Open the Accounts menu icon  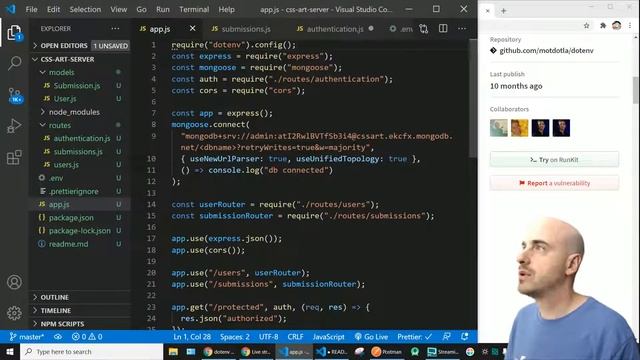[x=14, y=282]
